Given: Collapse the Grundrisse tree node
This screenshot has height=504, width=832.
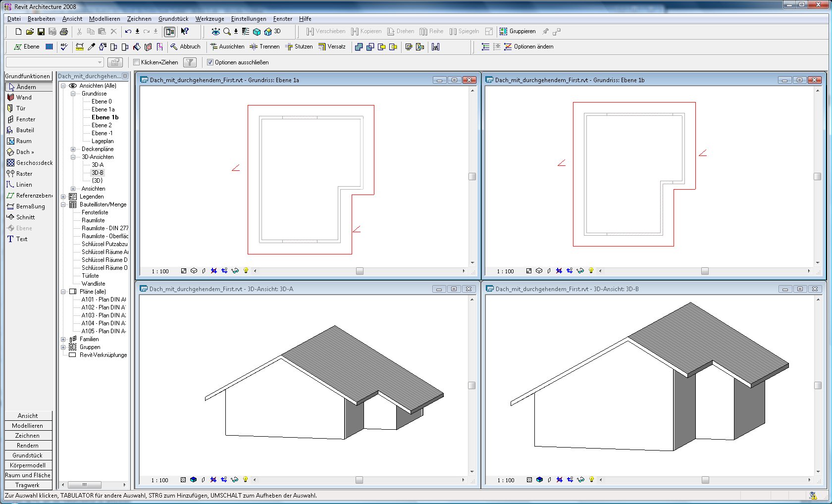Looking at the screenshot, I should click(x=73, y=94).
